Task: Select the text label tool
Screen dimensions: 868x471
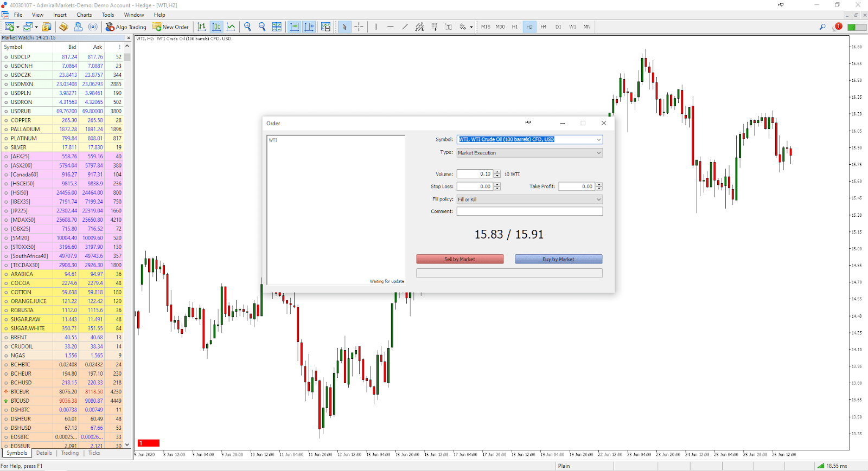Action: click(449, 27)
